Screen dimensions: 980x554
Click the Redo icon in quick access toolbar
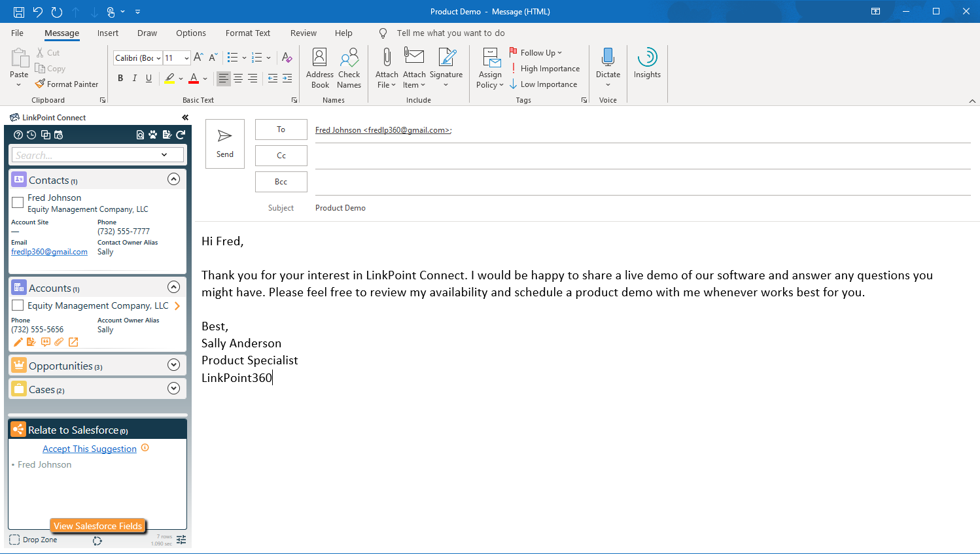pos(57,12)
